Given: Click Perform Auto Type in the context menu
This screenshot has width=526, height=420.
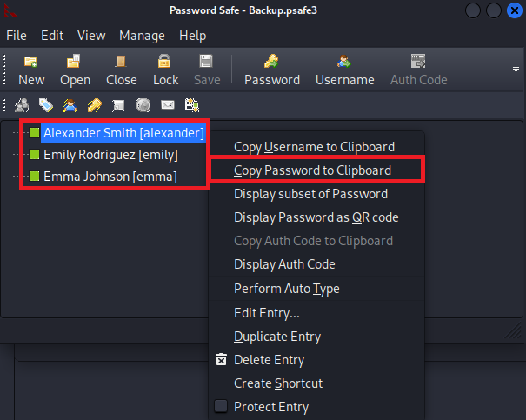Looking at the screenshot, I should tap(286, 289).
